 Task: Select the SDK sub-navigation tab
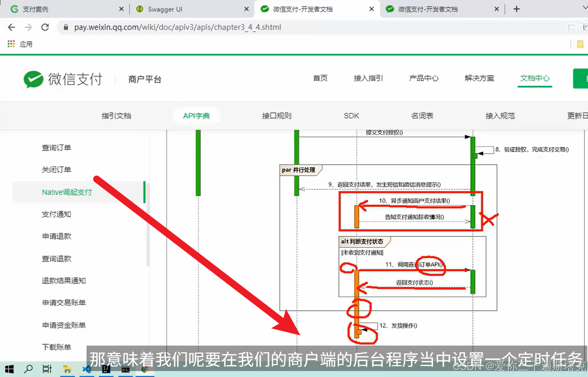tap(351, 116)
